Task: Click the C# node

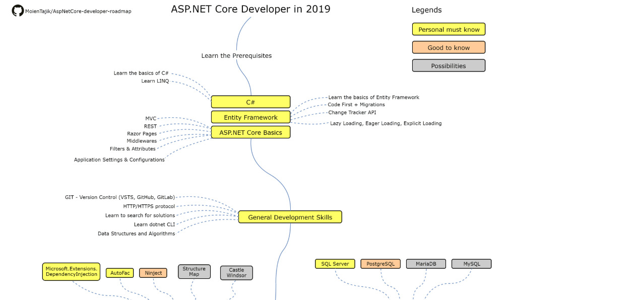Action: [250, 102]
